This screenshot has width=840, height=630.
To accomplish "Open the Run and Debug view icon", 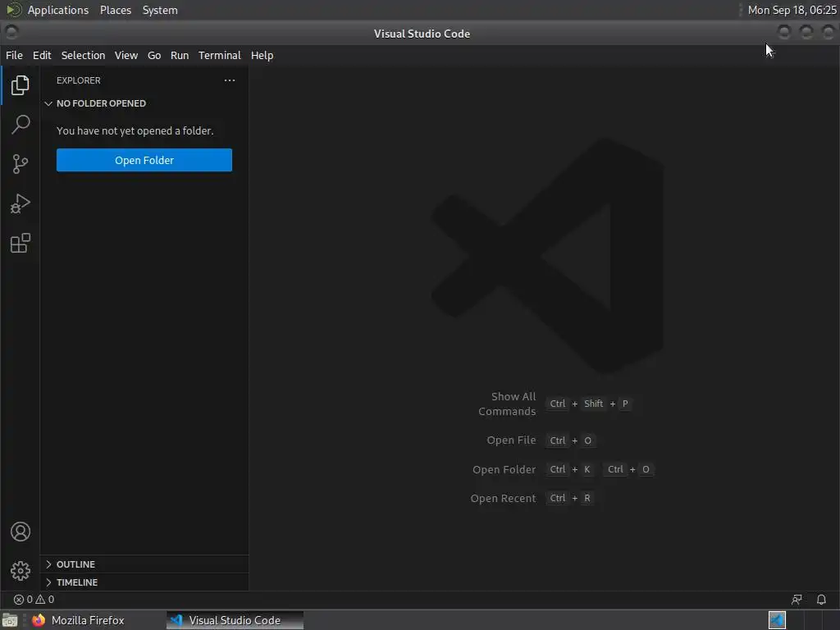I will click(20, 203).
